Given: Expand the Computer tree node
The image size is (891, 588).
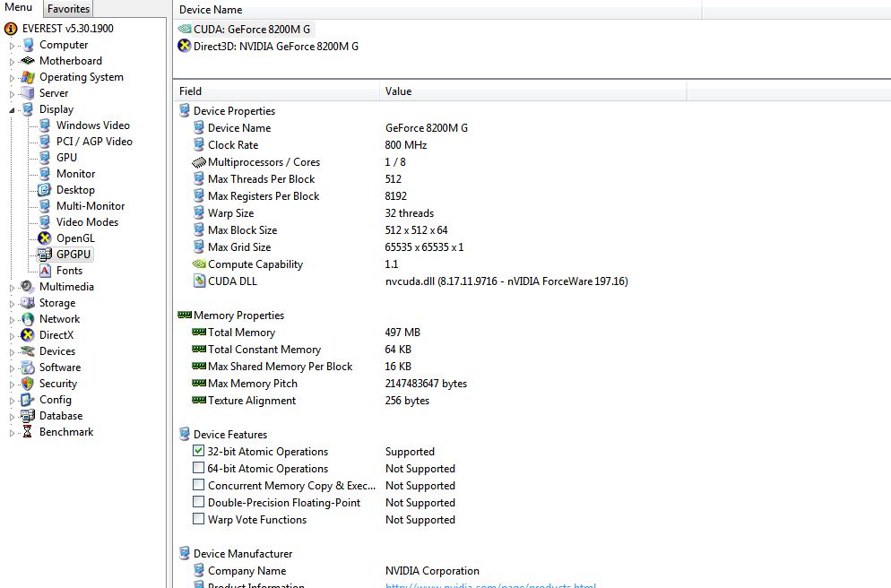Looking at the screenshot, I should [x=12, y=46].
